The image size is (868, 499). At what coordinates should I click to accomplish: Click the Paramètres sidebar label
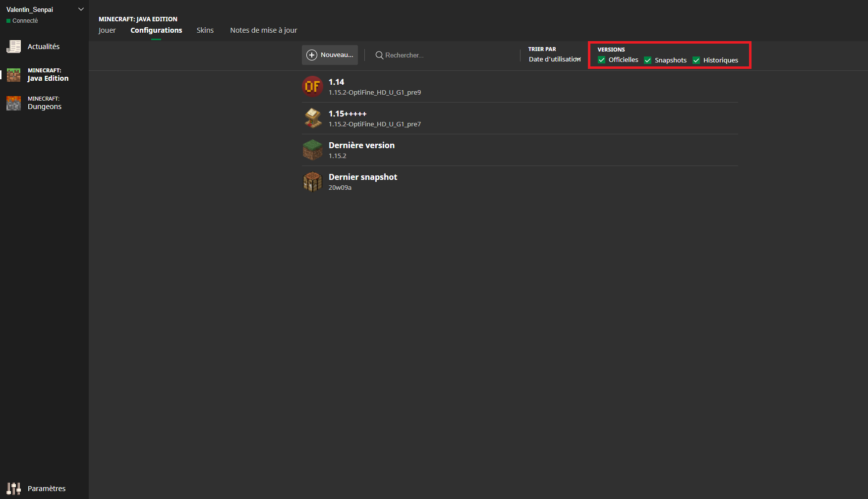click(47, 489)
